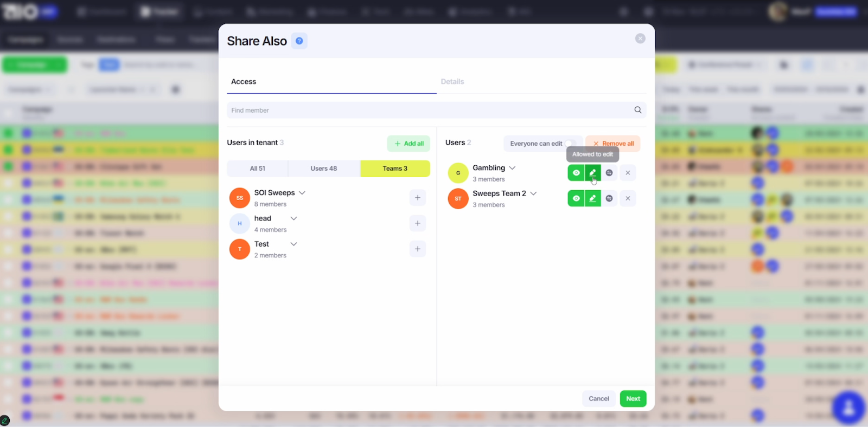Add SOI Sweeps team with plus icon
Image resolution: width=868 pixels, height=427 pixels.
pos(417,198)
